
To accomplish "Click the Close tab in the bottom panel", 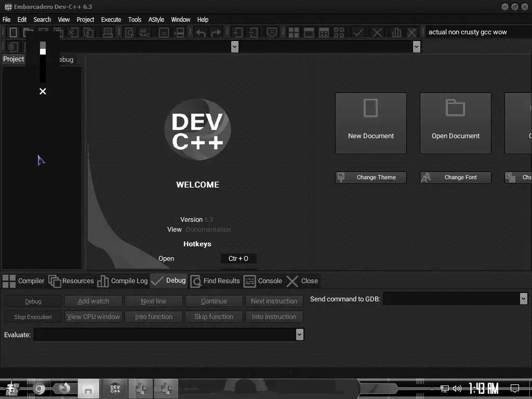I will tap(302, 281).
